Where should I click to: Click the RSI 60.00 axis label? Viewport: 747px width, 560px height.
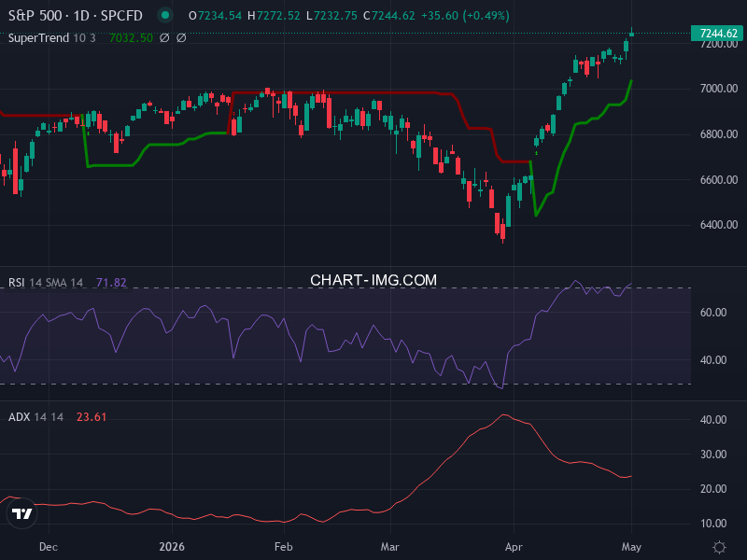[x=713, y=313]
